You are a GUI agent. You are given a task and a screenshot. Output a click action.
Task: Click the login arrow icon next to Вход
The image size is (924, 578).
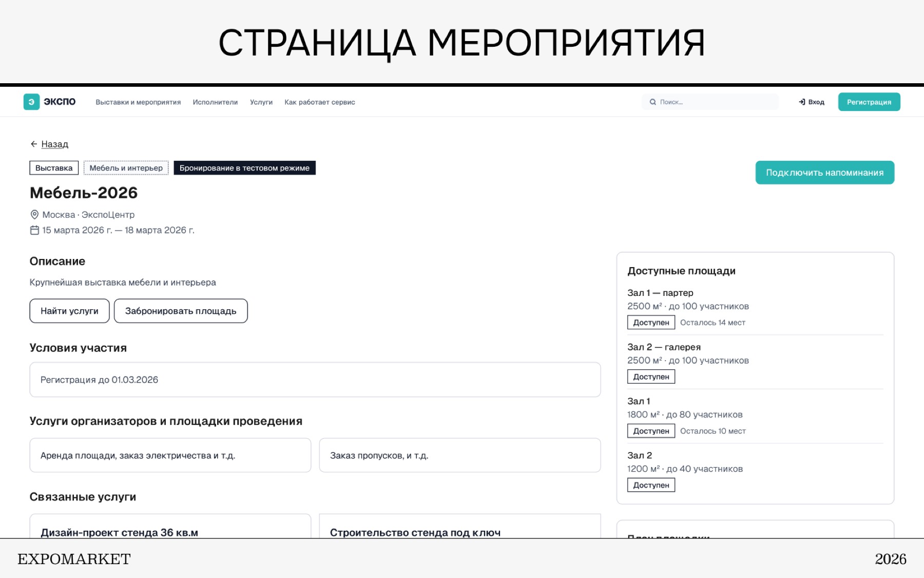pos(802,102)
